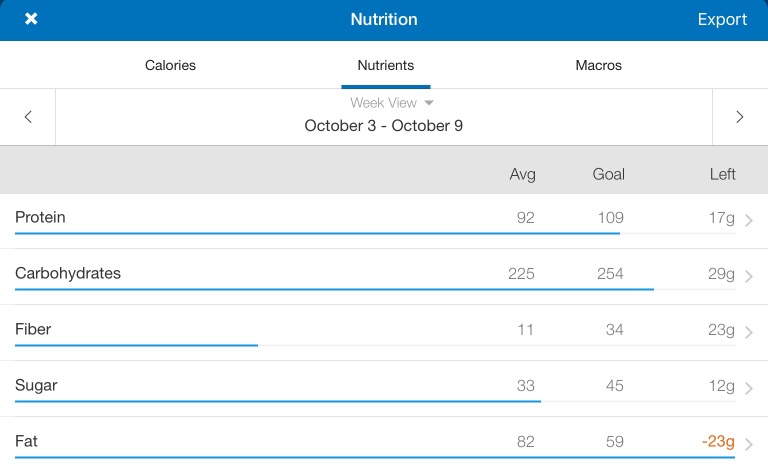768x466 pixels.
Task: Open Fat details chevron
Action: point(749,444)
